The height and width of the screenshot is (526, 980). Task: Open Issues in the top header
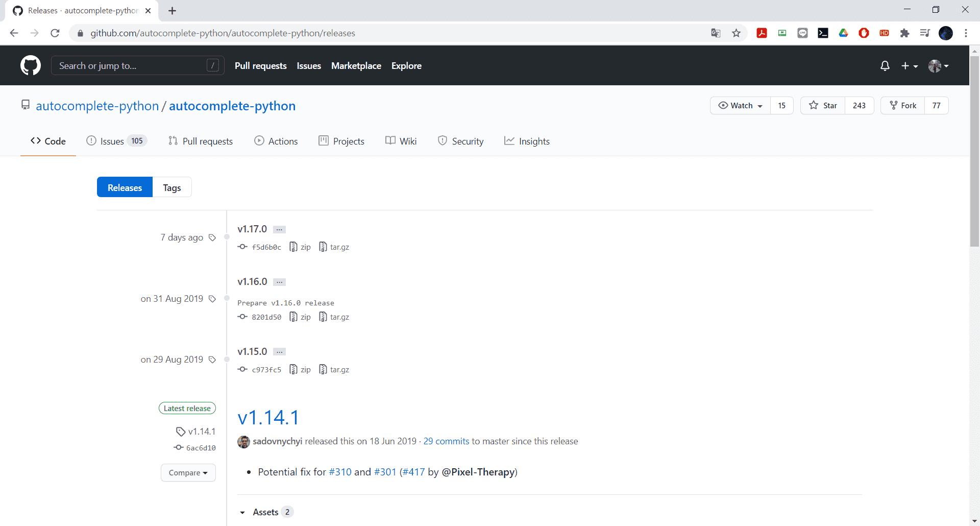309,66
